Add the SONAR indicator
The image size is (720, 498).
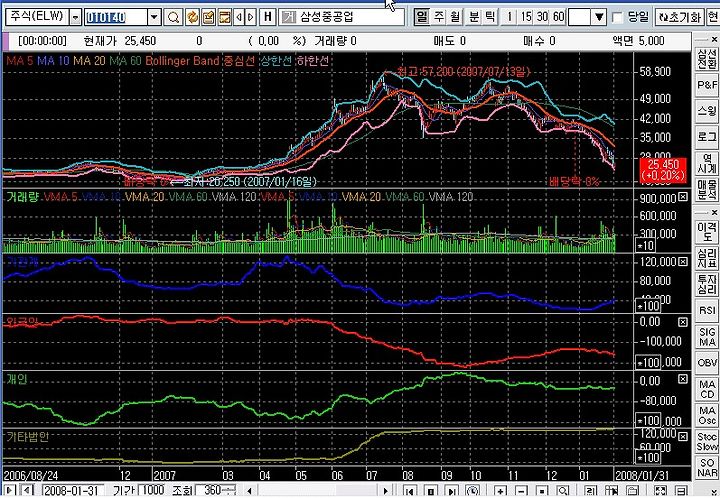click(x=707, y=467)
